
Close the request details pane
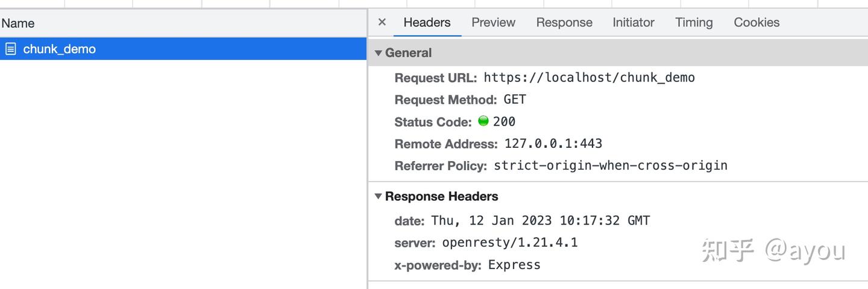(x=382, y=22)
